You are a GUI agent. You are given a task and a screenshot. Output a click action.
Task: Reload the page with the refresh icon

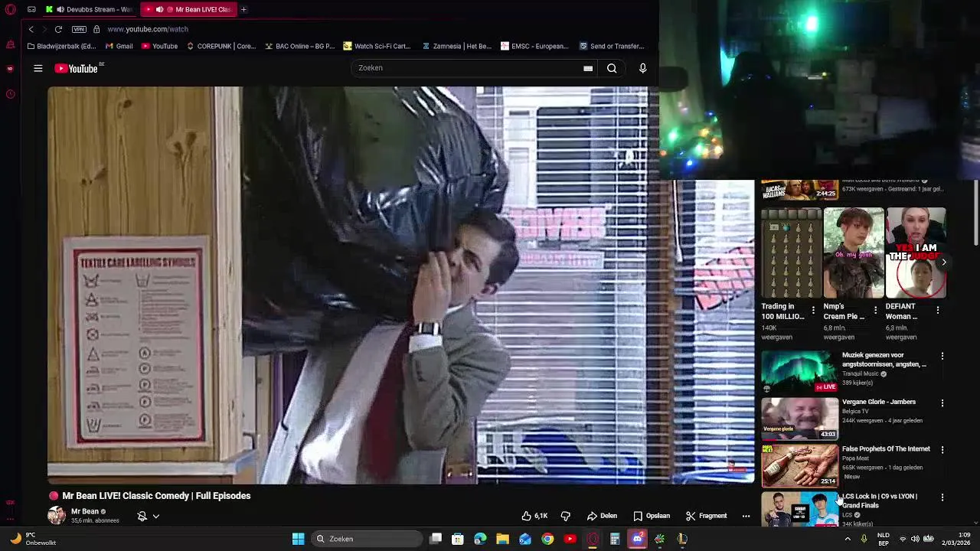[x=58, y=29]
